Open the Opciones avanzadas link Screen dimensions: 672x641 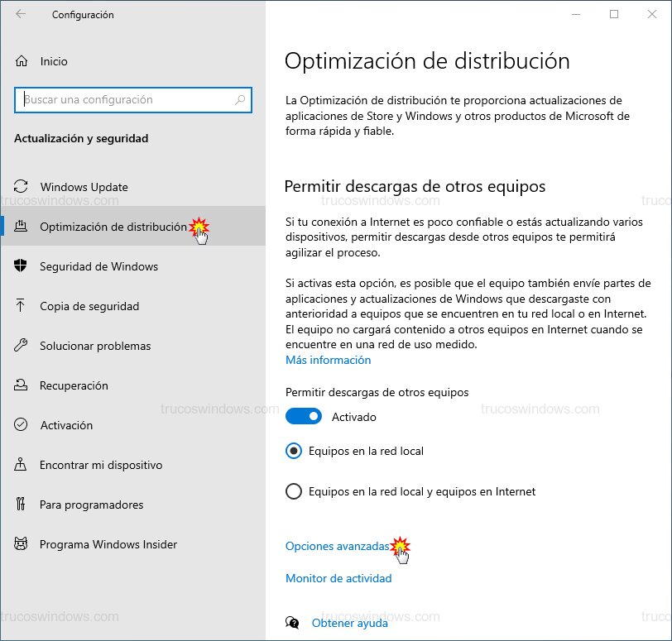point(337,547)
